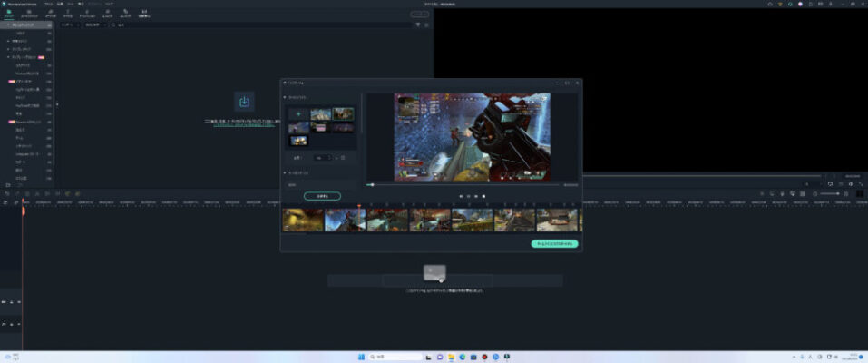Click previous frame control in dialog
The height and width of the screenshot is (363, 868).
pyautogui.click(x=461, y=196)
